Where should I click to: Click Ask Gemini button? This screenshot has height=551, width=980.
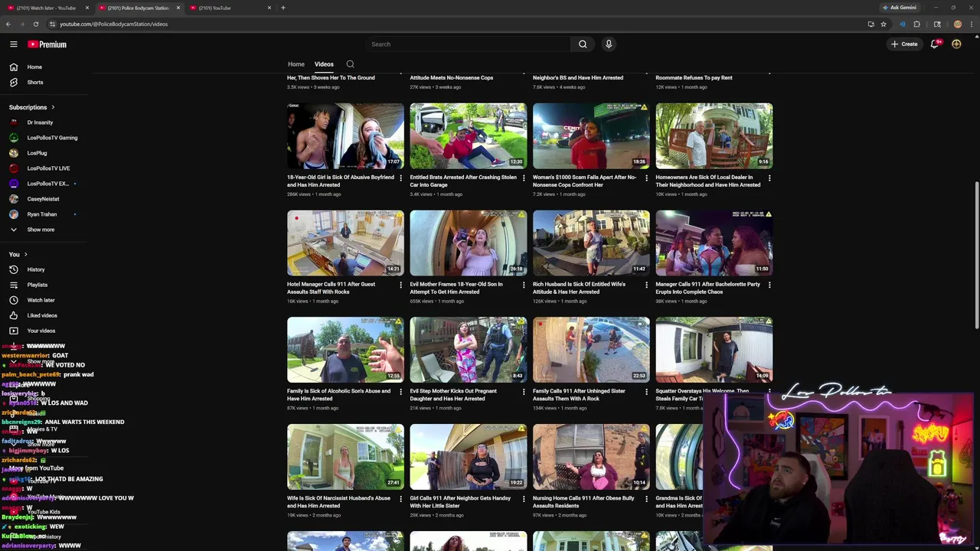tap(900, 8)
